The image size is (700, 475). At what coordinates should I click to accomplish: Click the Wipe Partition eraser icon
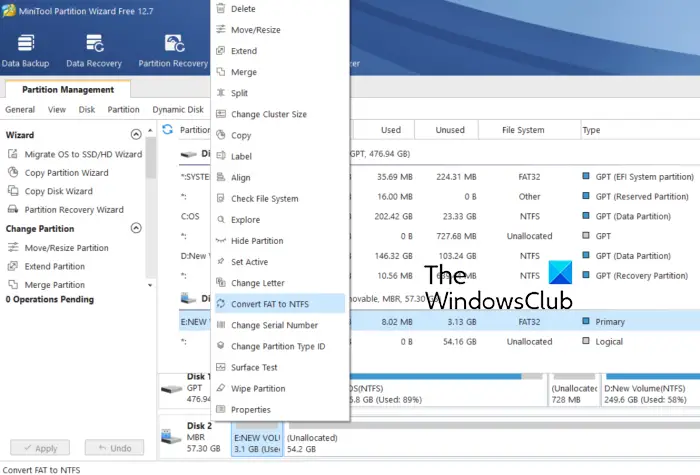coord(221,388)
